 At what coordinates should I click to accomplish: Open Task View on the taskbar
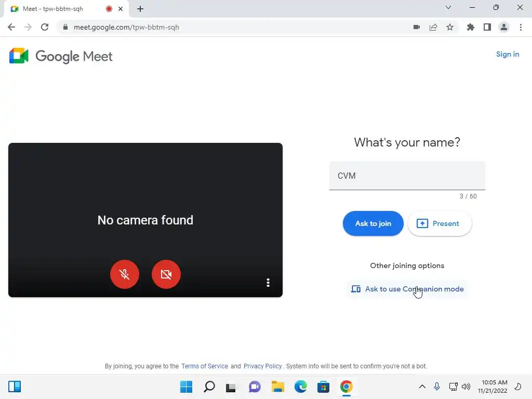231,387
